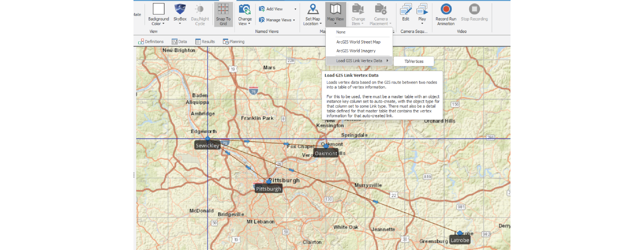Choose ArcGIS World Street Map
Image resolution: width=644 pixels, height=250 pixels.
[358, 42]
